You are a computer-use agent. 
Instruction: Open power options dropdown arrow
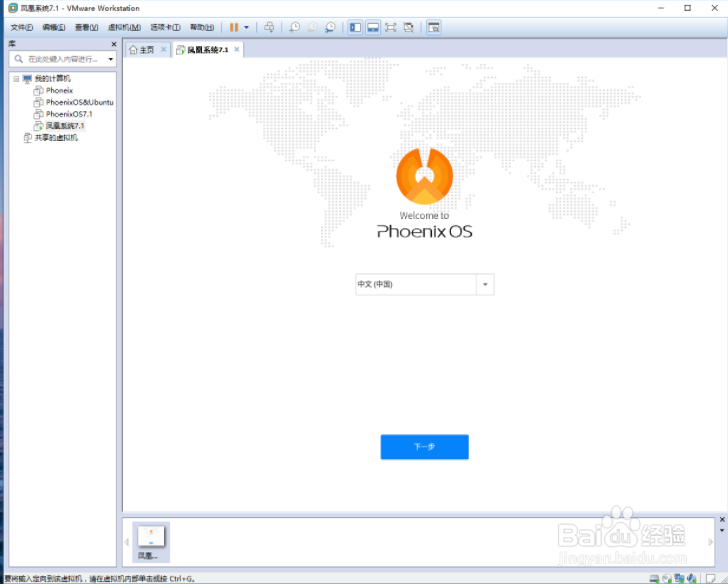coord(247,27)
